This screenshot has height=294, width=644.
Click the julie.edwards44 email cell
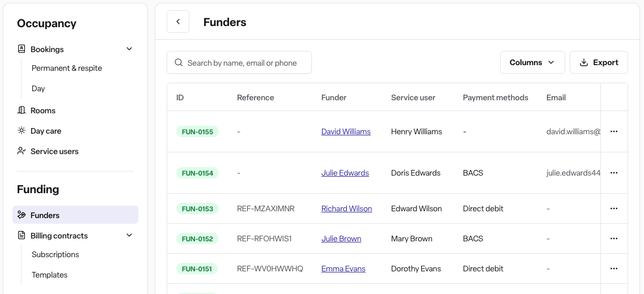(x=573, y=173)
